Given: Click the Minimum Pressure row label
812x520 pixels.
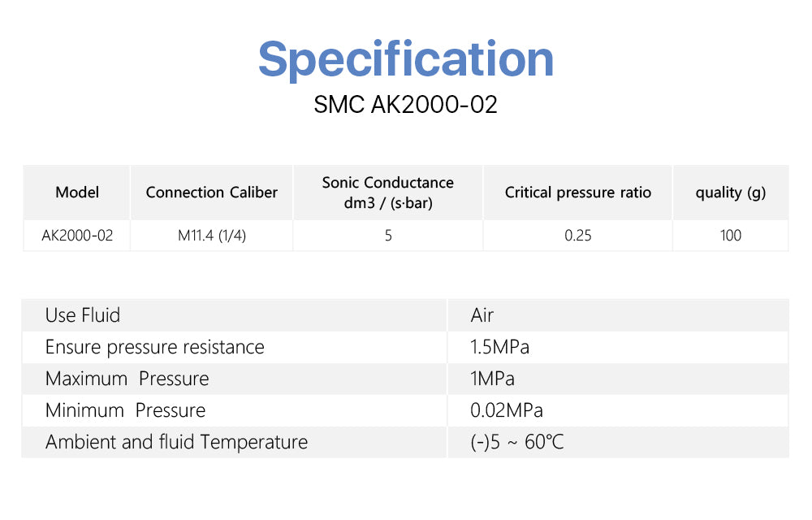Looking at the screenshot, I should pos(126,410).
